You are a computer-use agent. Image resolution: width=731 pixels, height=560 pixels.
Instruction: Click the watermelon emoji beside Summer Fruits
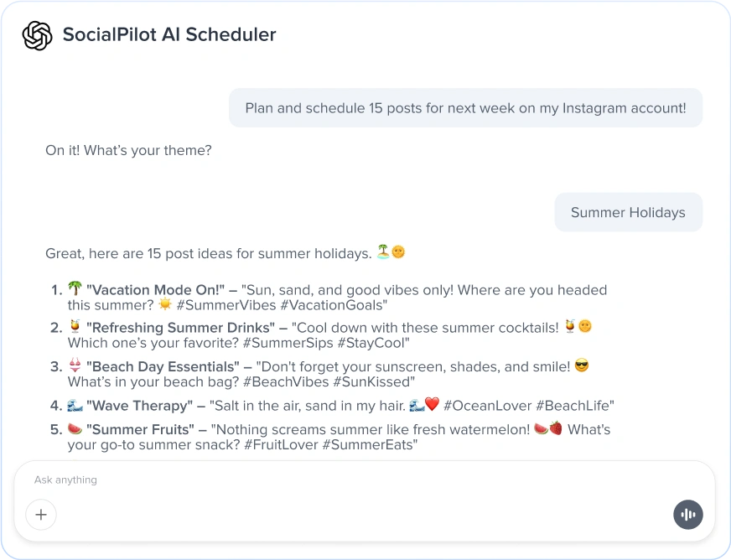coord(75,429)
